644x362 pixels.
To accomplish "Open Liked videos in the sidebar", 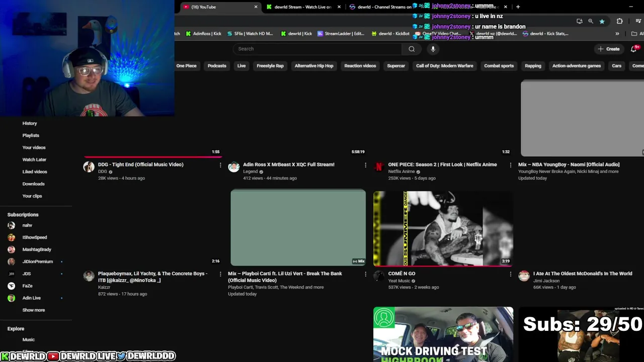I will (35, 171).
